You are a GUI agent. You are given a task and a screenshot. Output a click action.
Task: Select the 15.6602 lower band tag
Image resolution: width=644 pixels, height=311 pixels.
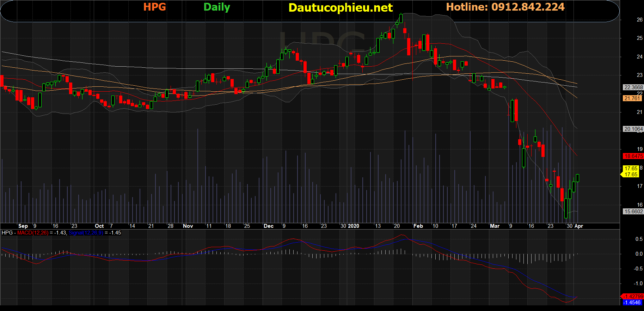coord(633,212)
